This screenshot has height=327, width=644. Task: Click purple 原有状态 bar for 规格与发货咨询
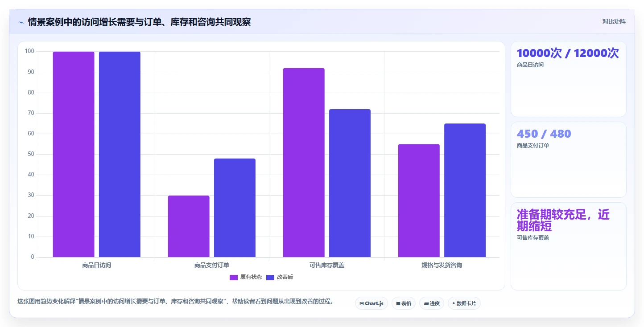click(419, 200)
